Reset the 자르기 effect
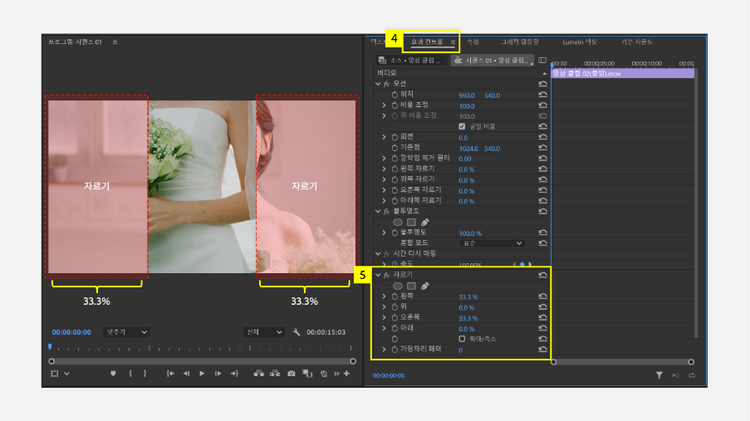The height and width of the screenshot is (421, 750). (543, 275)
